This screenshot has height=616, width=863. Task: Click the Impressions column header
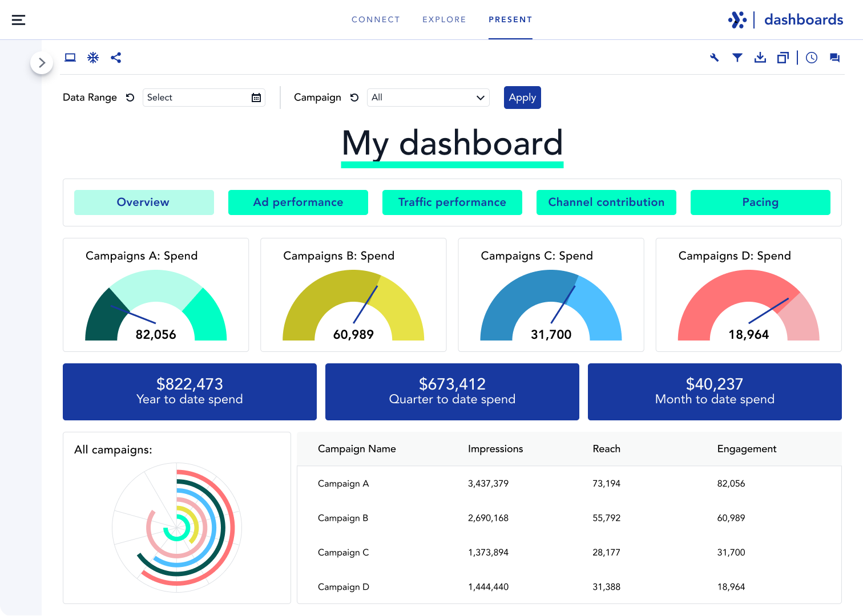click(x=495, y=449)
